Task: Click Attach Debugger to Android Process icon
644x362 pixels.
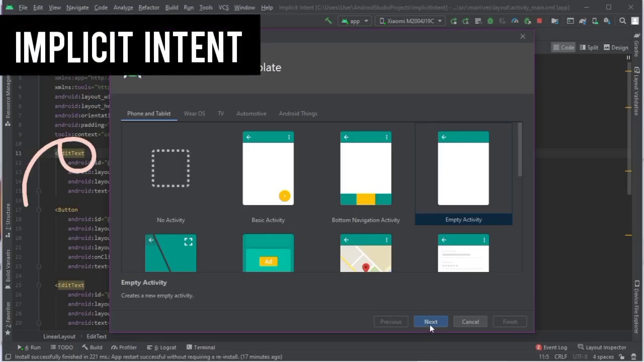Action: 527,21
